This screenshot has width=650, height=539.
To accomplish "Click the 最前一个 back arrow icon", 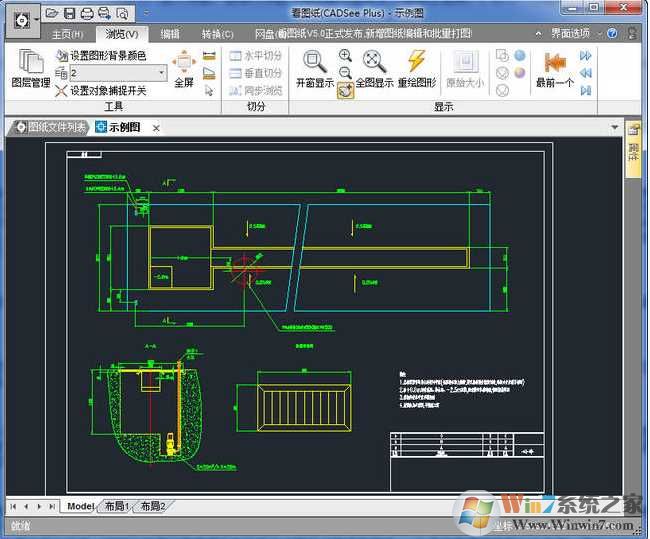I will click(554, 68).
